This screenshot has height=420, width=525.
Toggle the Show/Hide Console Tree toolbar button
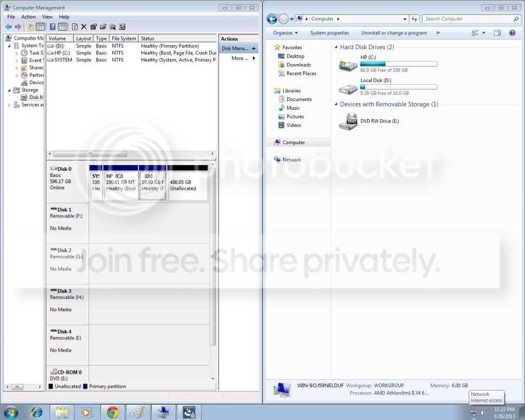point(40,27)
